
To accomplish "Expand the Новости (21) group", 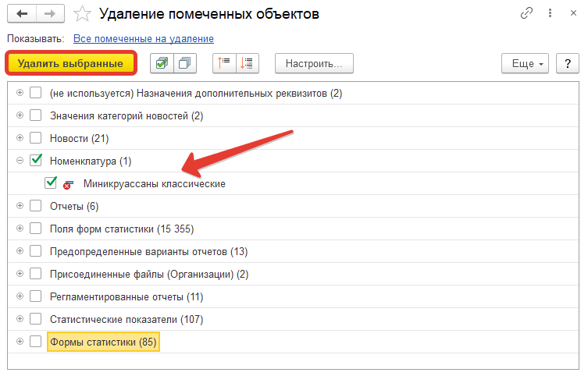I will tap(20, 138).
